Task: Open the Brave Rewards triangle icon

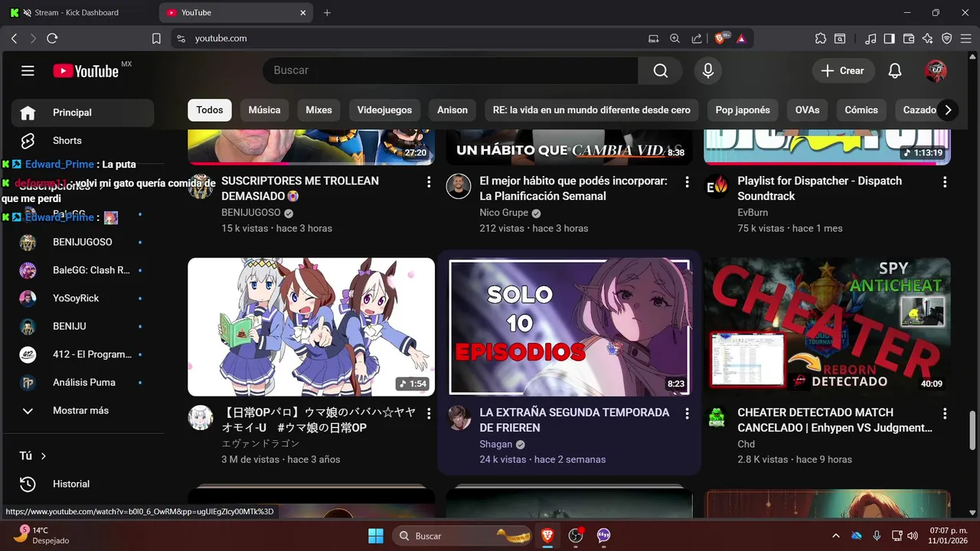Action: click(741, 38)
